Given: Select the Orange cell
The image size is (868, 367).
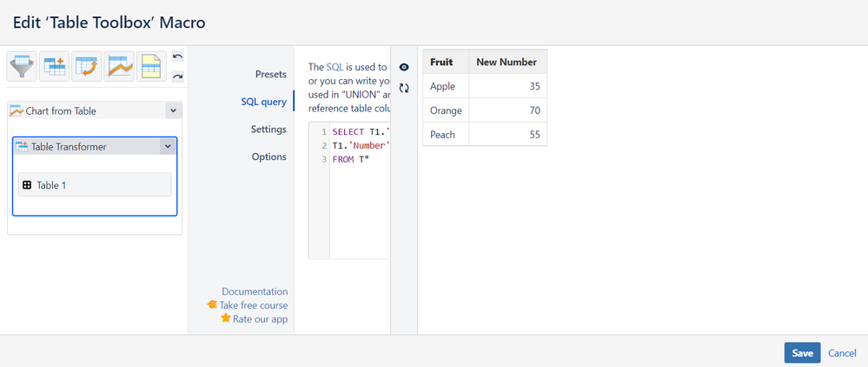Looking at the screenshot, I should (x=447, y=110).
